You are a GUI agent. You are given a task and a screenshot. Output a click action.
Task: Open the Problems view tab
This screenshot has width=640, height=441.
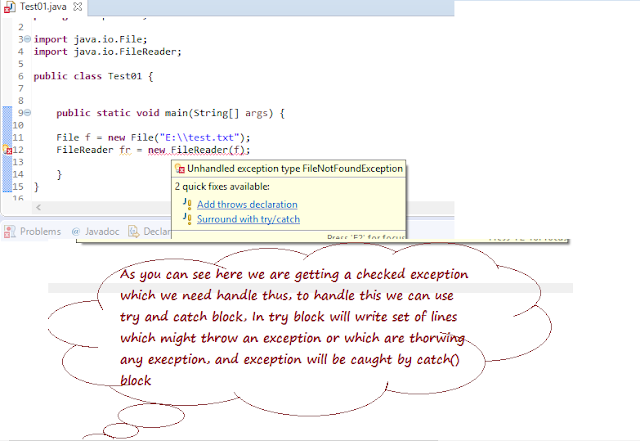pos(32,232)
